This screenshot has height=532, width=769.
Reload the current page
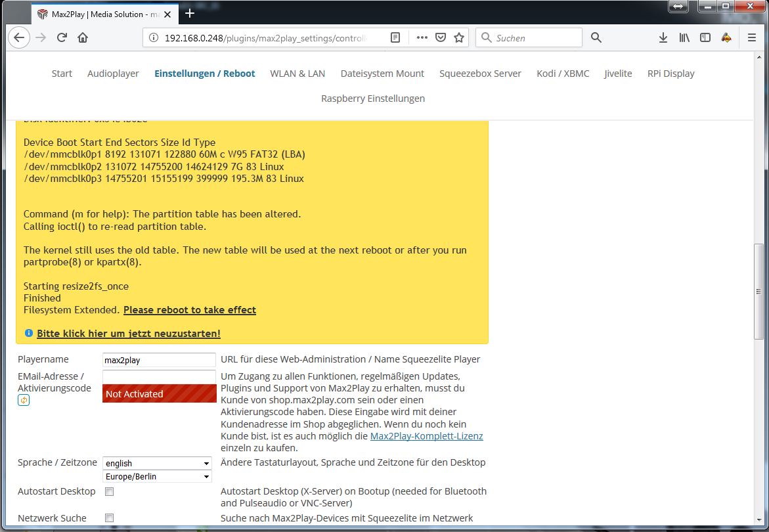coord(62,37)
